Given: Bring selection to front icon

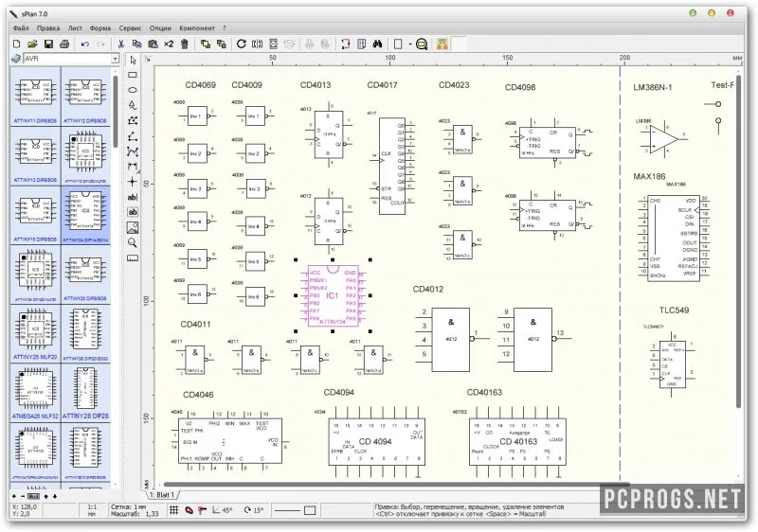Looking at the screenshot, I should [x=206, y=44].
